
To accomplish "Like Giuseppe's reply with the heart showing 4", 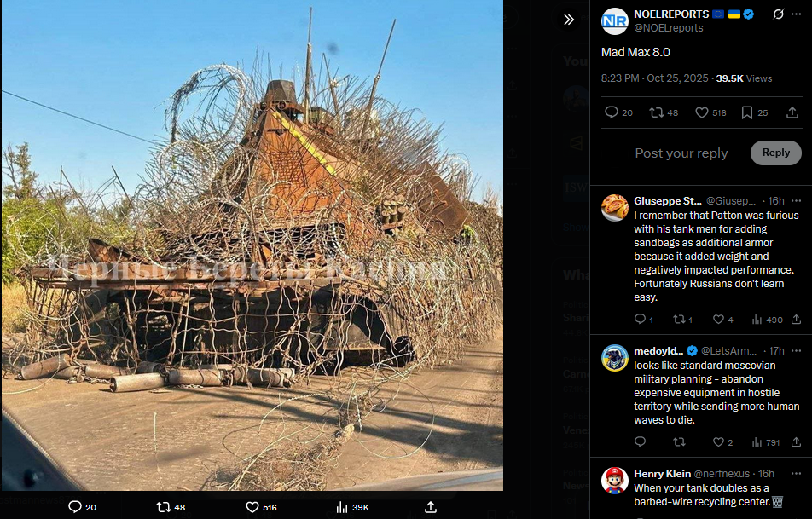I will (723, 320).
